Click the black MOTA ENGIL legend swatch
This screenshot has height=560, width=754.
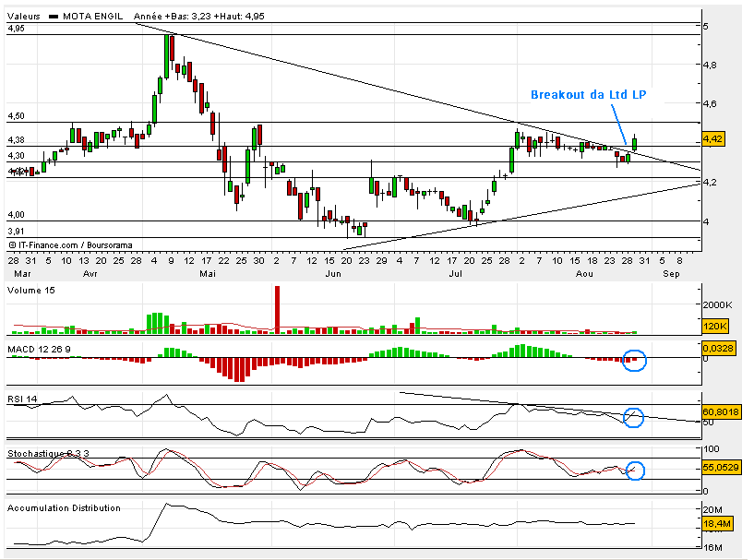54,17
